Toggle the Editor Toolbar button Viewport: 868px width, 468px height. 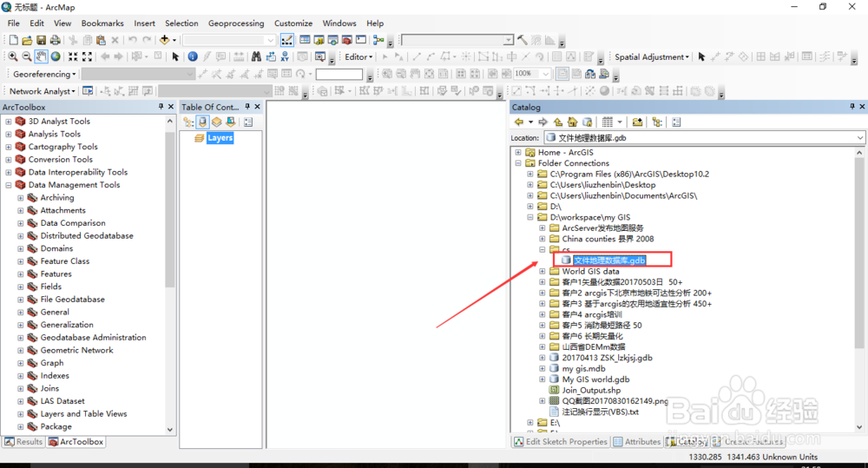tap(286, 40)
